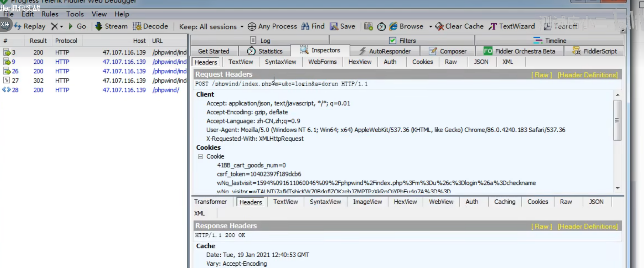Select response WebView tab
The width and height of the screenshot is (644, 268).
(441, 202)
